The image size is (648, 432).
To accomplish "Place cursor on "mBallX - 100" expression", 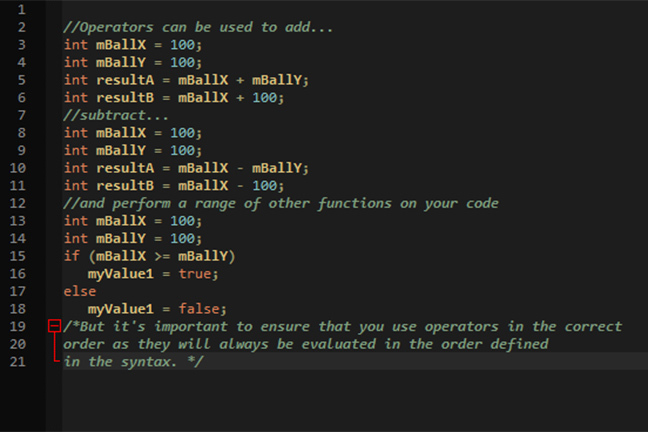I will tap(230, 185).
